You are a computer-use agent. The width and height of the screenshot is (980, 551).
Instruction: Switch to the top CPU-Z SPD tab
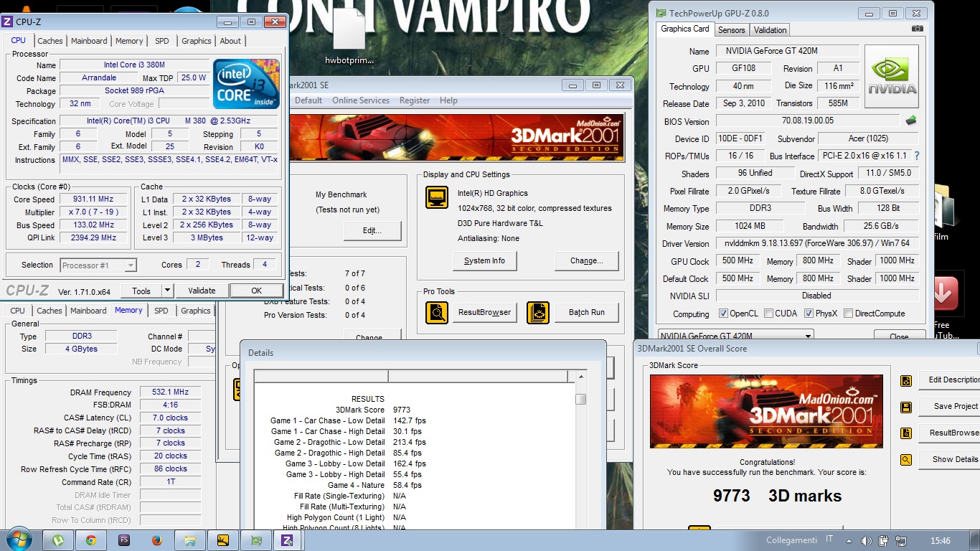(x=162, y=41)
